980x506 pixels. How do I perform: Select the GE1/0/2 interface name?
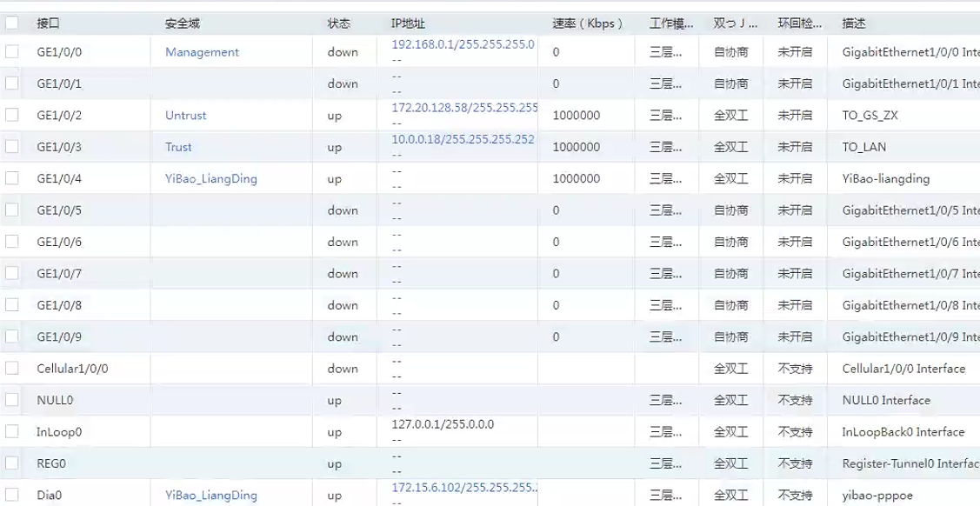(x=59, y=115)
